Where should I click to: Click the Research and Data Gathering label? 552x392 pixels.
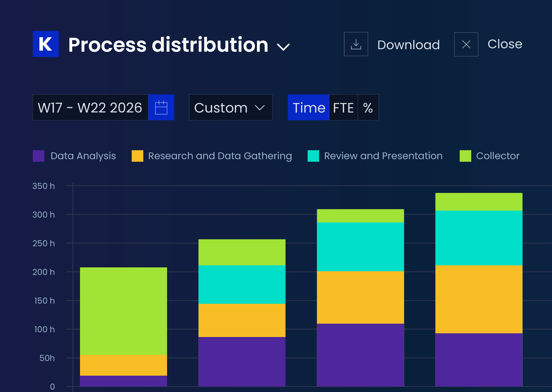[220, 156]
